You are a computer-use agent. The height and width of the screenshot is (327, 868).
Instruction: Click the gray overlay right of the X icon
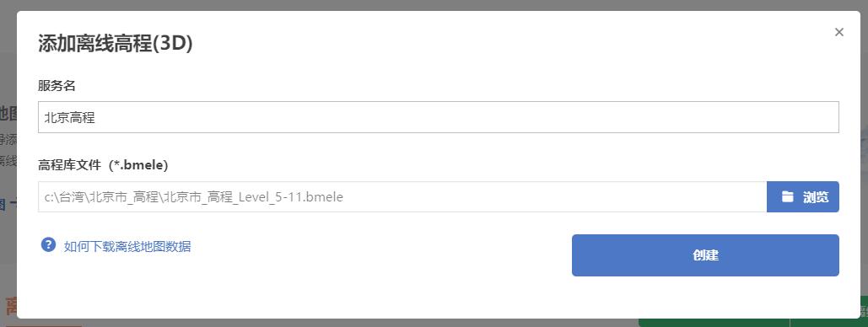pos(864,32)
